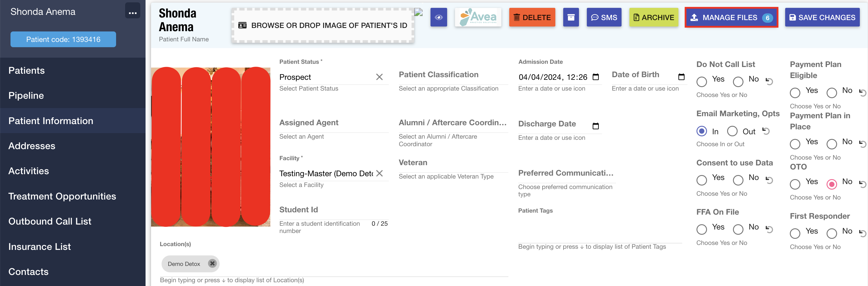Open Manage Files button
This screenshot has width=868, height=286.
click(x=731, y=17)
